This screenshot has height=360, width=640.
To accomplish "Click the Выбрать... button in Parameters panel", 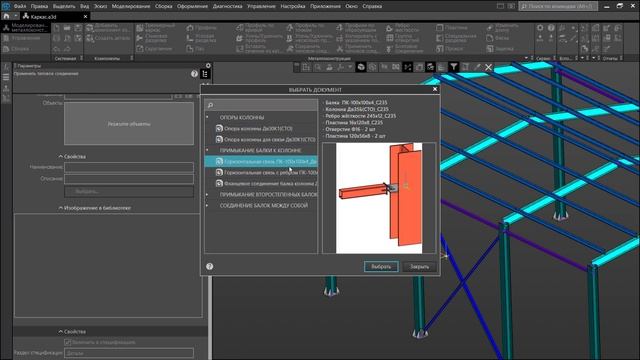I will 129,191.
